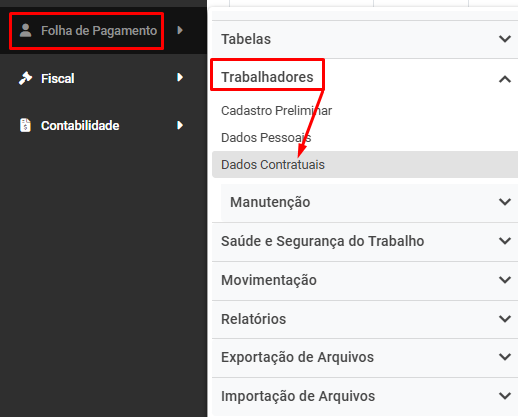Viewport: 518px width, 417px height.
Task: Expand the Relatórios chevron
Action: [x=505, y=319]
